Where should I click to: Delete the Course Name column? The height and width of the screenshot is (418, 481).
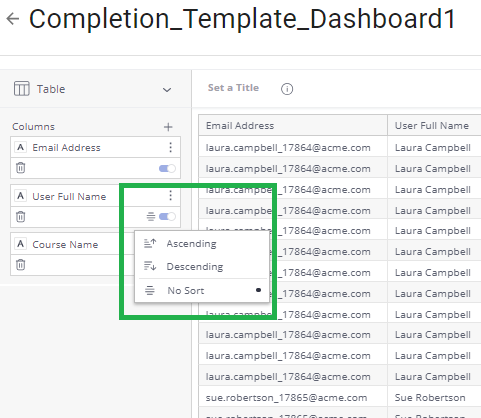(21, 265)
